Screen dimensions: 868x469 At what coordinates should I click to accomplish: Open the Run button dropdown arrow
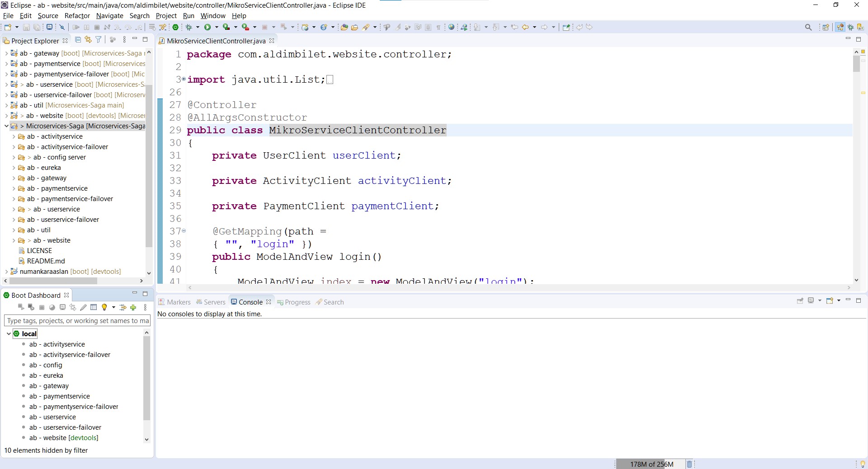(217, 27)
